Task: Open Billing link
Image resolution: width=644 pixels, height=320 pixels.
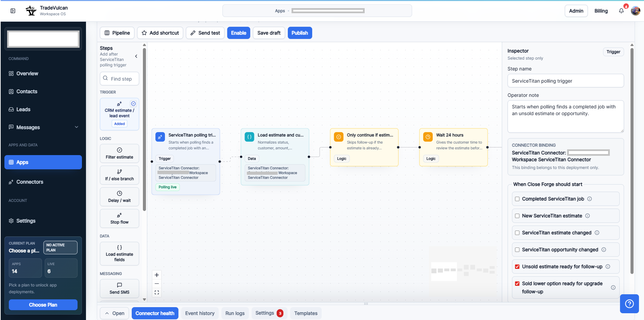Action: tap(601, 11)
